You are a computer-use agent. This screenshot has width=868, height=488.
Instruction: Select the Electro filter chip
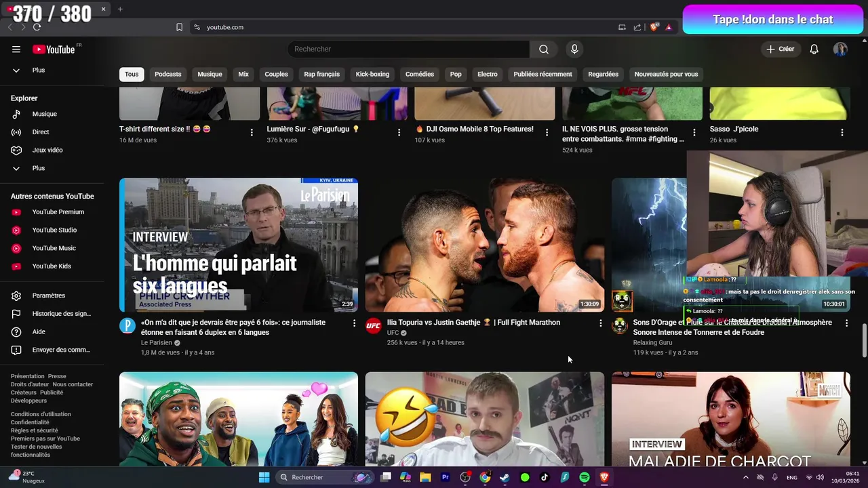(487, 74)
